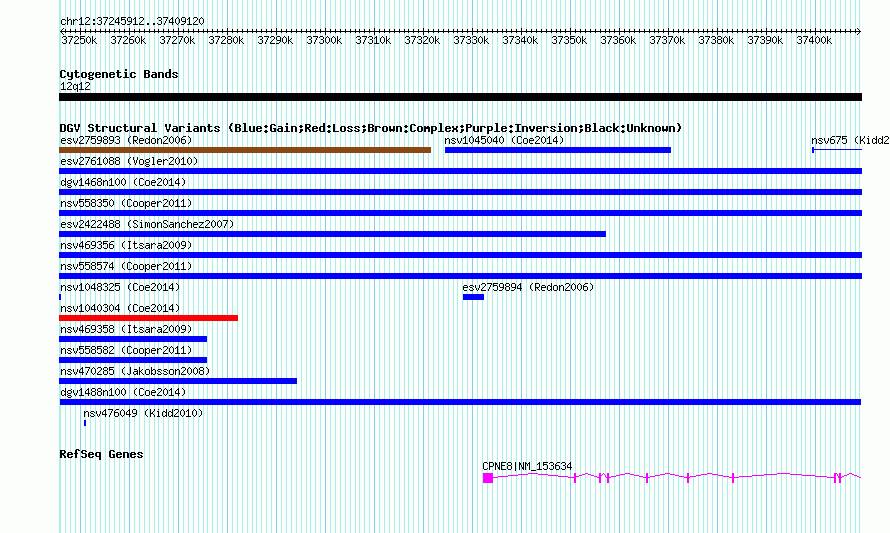
Task: Click the 37250k ruler tick label
Action: point(79,40)
